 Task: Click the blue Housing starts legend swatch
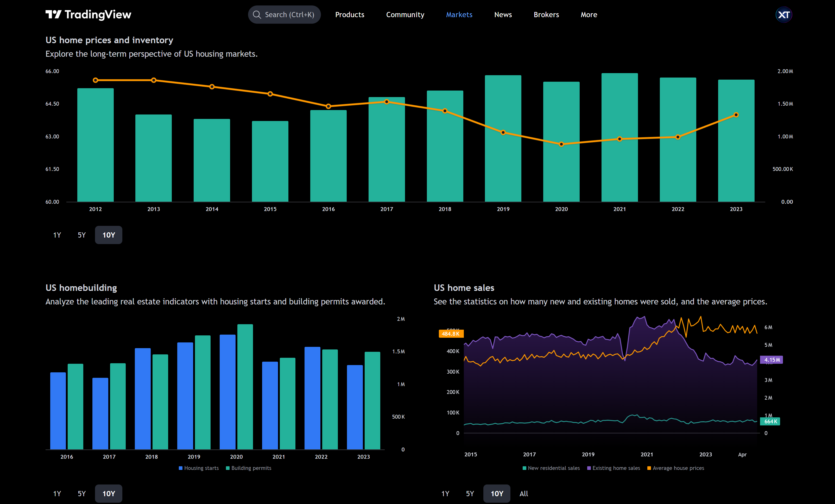tap(181, 468)
